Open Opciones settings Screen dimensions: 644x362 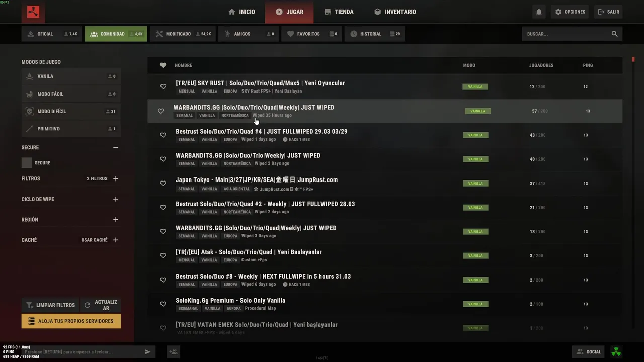[x=570, y=12]
